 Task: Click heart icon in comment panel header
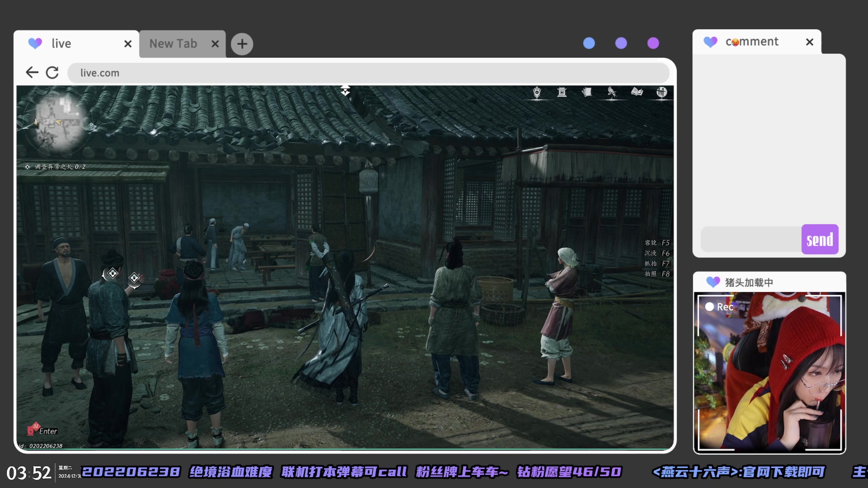[x=711, y=42]
